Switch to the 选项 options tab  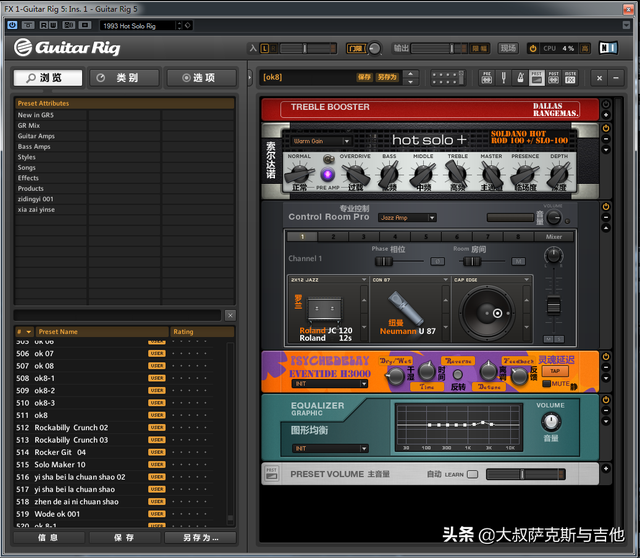pos(202,78)
